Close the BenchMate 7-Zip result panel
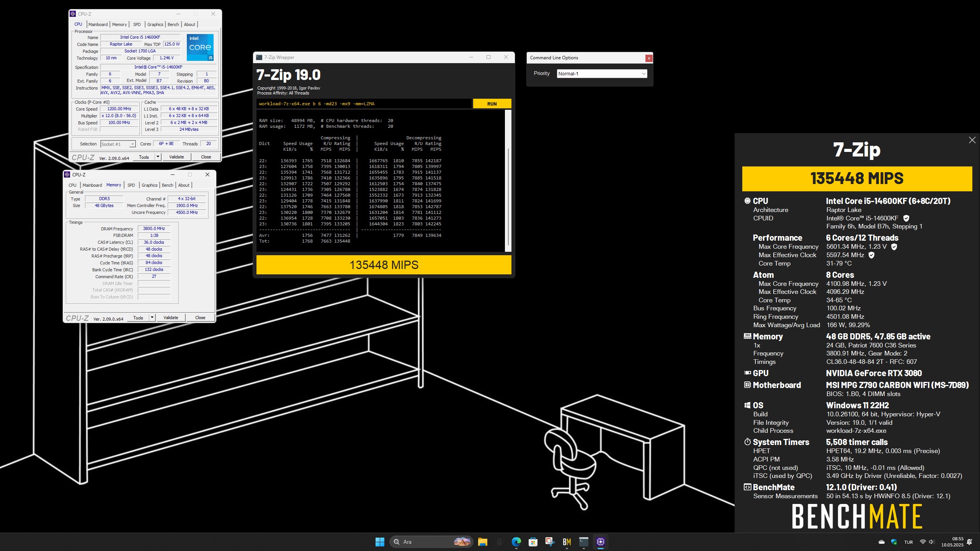The image size is (980, 551). click(x=972, y=140)
